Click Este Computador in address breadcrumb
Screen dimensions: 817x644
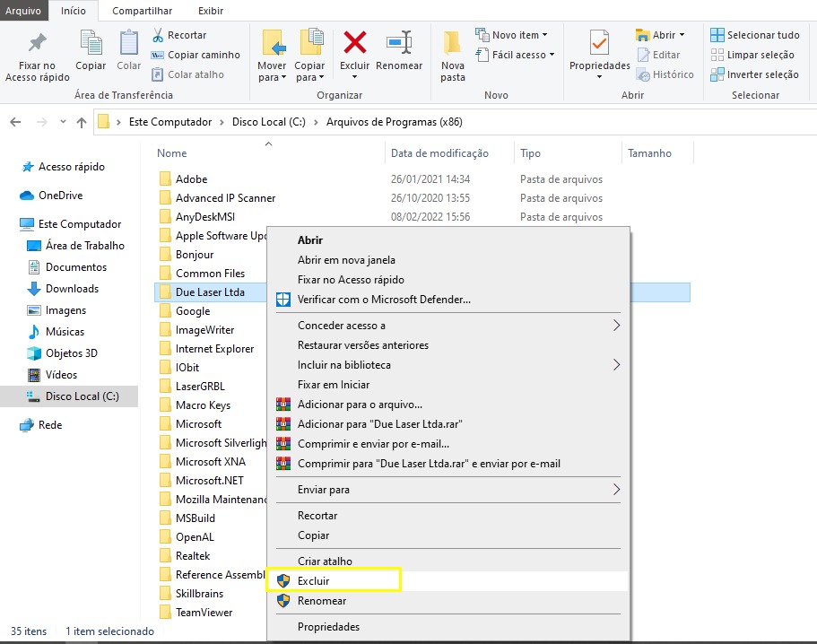pyautogui.click(x=170, y=122)
